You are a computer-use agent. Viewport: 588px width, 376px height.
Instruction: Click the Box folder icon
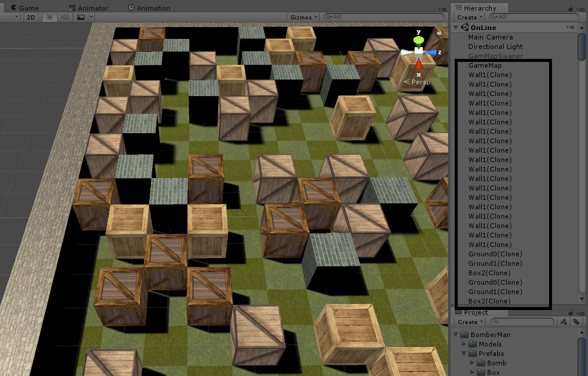tap(481, 372)
